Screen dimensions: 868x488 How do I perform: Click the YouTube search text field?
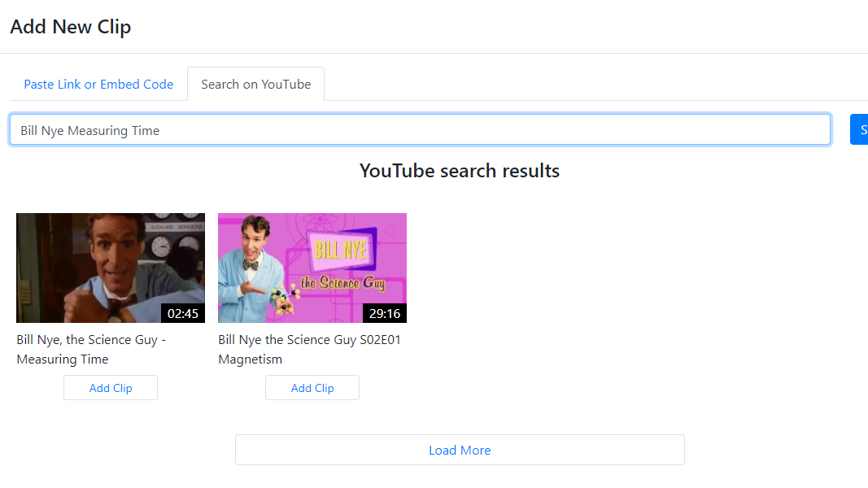click(420, 130)
